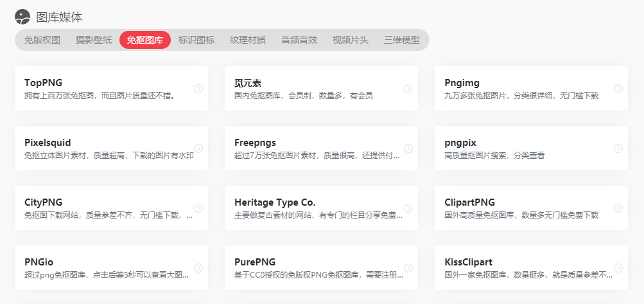
Task: Click the 图库媒体 section logo icon
Action: click(x=22, y=17)
